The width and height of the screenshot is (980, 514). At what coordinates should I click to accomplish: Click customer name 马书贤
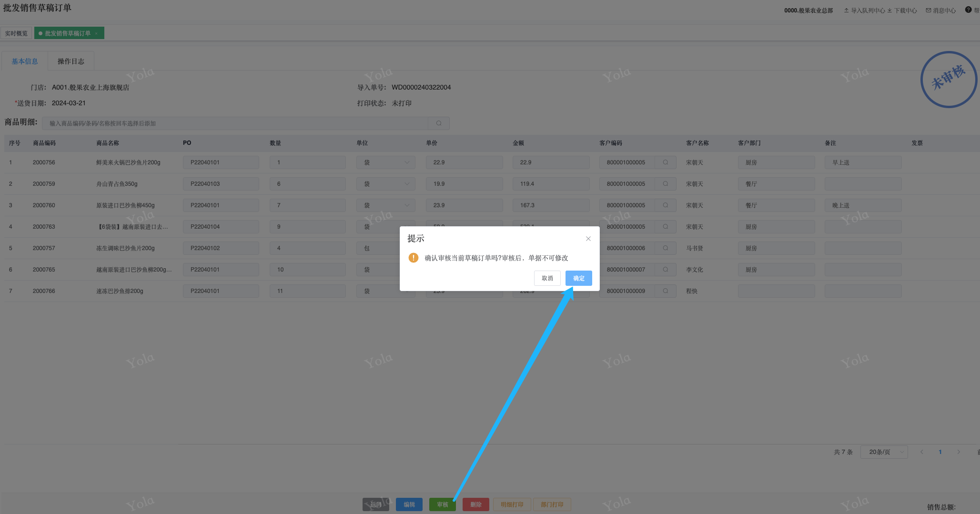pyautogui.click(x=695, y=248)
